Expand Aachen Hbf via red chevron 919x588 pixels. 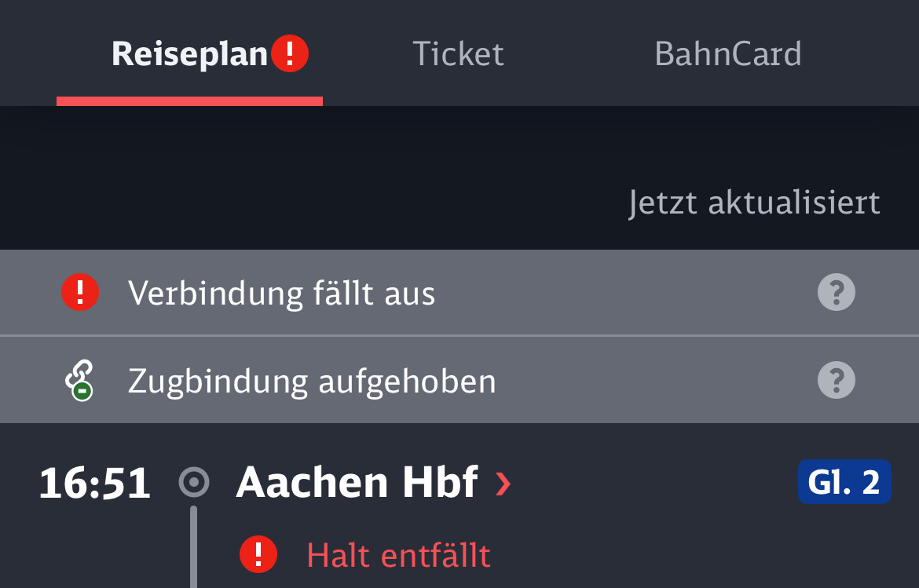coord(503,484)
